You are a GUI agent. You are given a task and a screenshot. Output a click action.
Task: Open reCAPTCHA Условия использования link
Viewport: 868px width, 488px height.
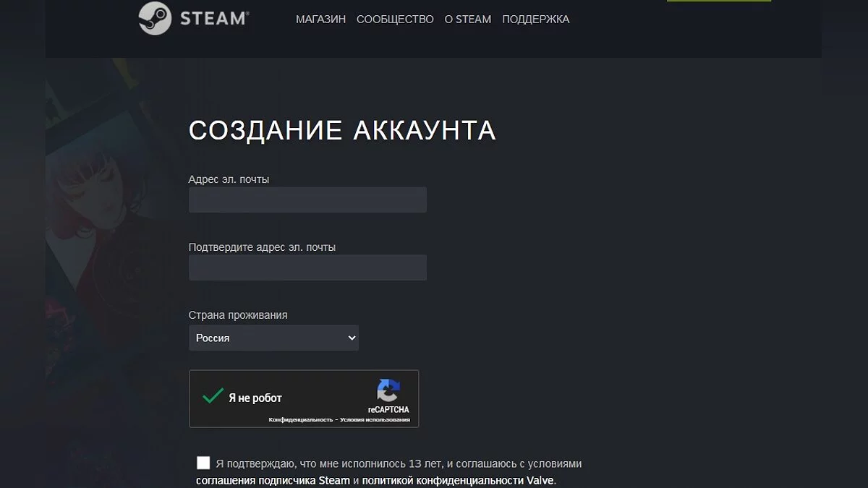click(x=374, y=419)
